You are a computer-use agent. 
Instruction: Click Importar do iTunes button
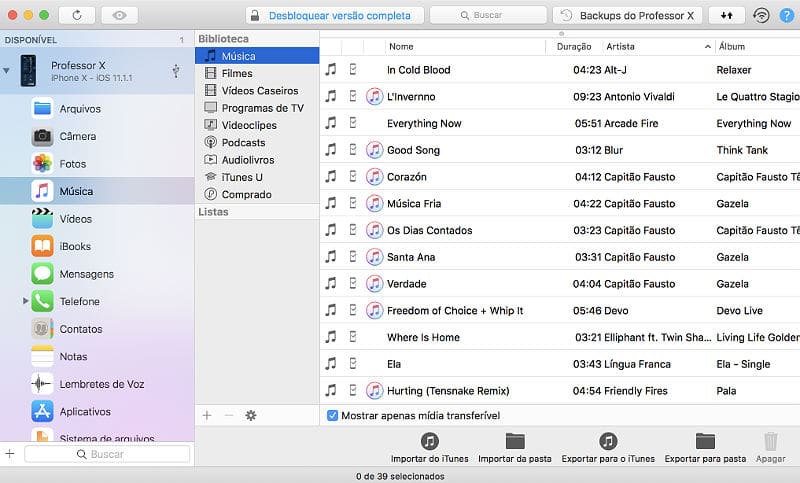pos(430,448)
